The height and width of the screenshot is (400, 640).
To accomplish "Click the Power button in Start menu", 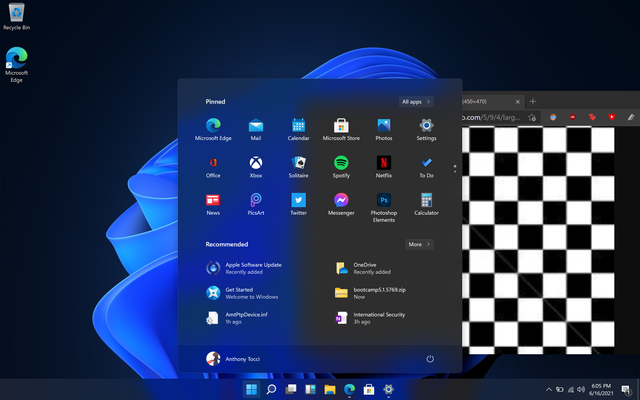I will point(430,359).
